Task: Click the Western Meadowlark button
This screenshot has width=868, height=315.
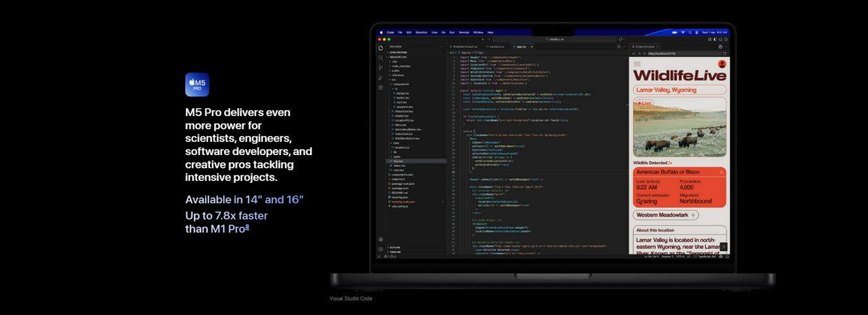Action: pos(665,215)
